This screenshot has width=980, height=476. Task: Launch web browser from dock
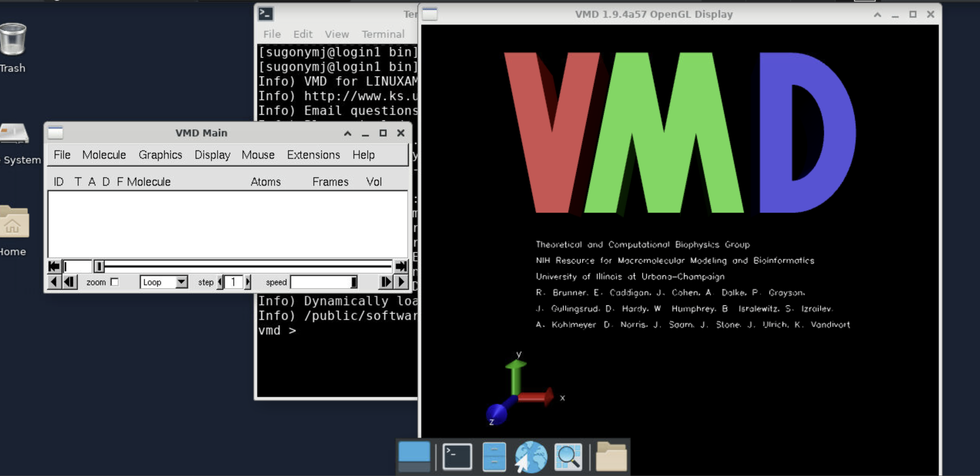tap(531, 457)
